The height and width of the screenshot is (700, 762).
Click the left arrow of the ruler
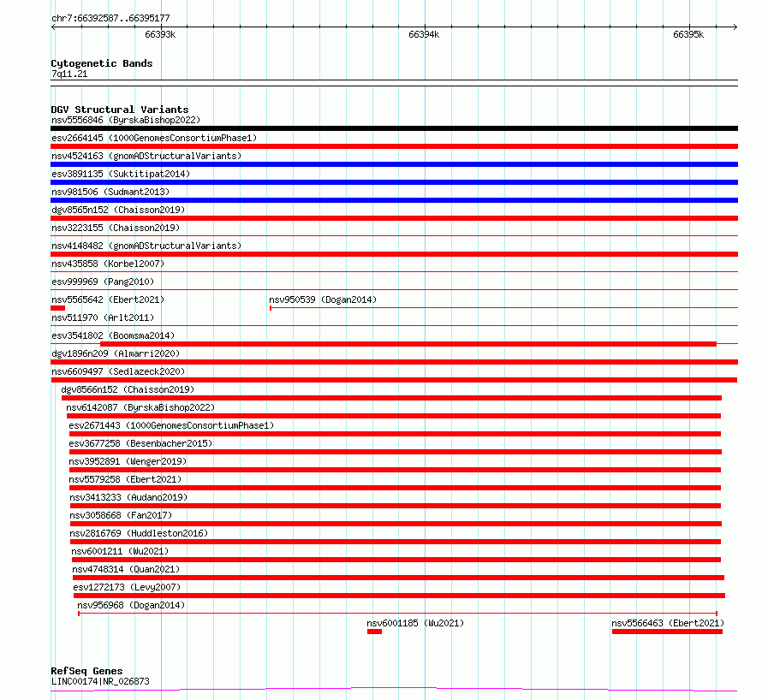(x=53, y=27)
